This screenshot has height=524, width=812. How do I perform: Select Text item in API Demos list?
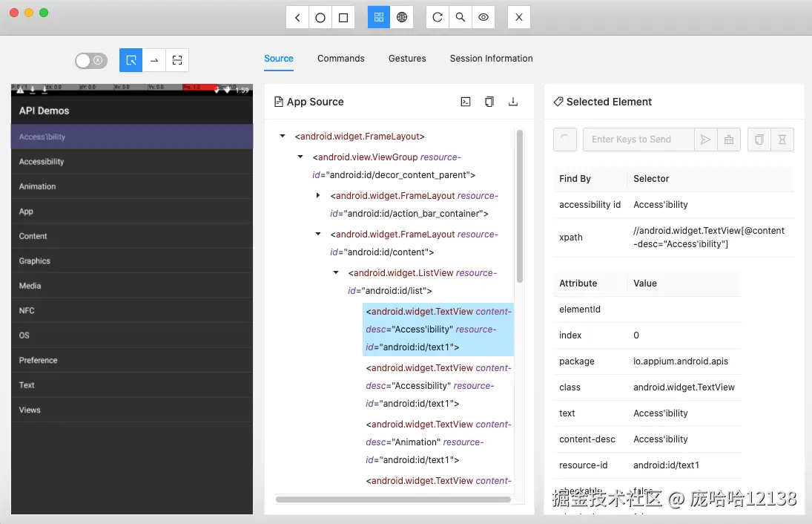[132, 385]
